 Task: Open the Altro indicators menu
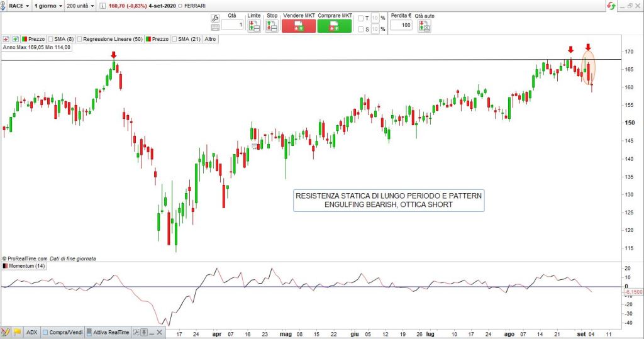[x=211, y=38]
